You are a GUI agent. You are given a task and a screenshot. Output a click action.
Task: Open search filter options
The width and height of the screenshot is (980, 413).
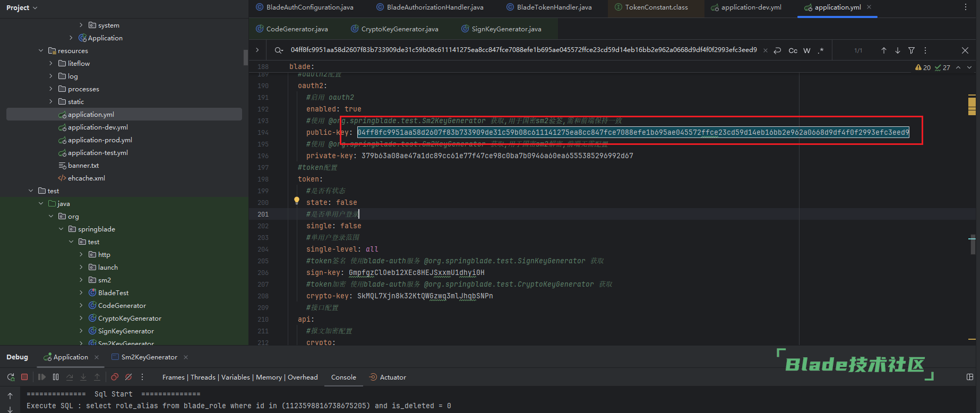[912, 50]
